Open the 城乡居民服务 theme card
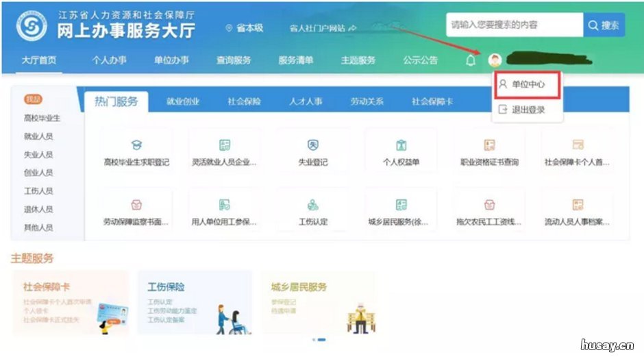This screenshot has width=644, height=357. (319, 302)
